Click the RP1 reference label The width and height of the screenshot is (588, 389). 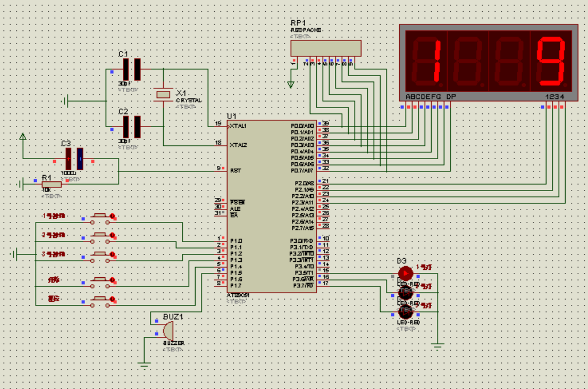(298, 23)
